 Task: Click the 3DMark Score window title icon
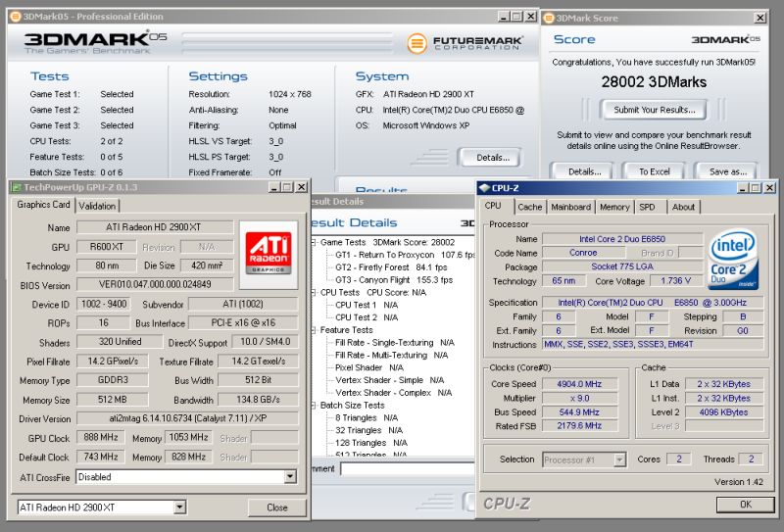click(x=549, y=18)
